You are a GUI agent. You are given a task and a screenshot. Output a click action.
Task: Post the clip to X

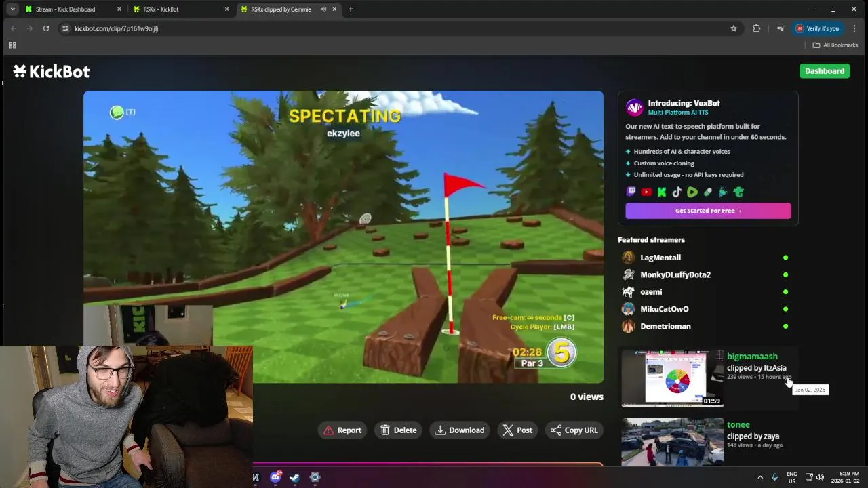(x=517, y=430)
